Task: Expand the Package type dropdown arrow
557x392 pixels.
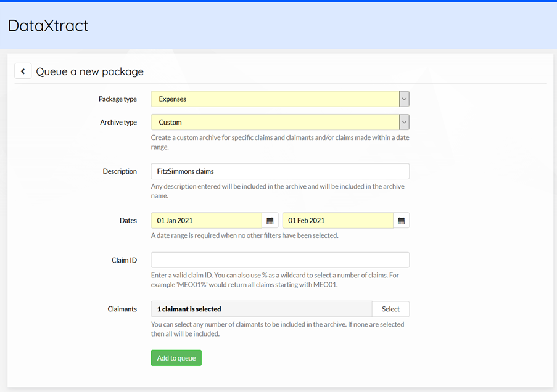Action: [404, 99]
